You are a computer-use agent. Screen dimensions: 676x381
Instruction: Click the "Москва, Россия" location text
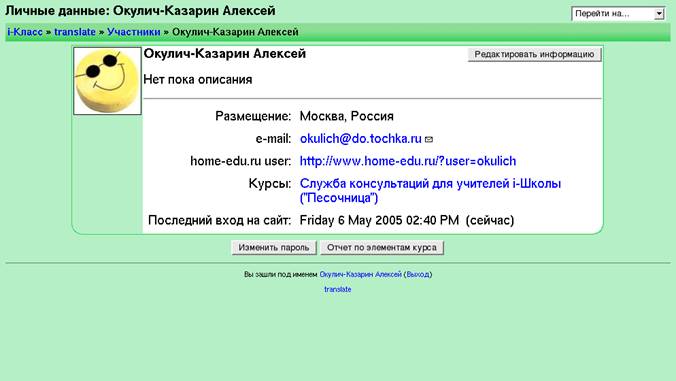(347, 116)
